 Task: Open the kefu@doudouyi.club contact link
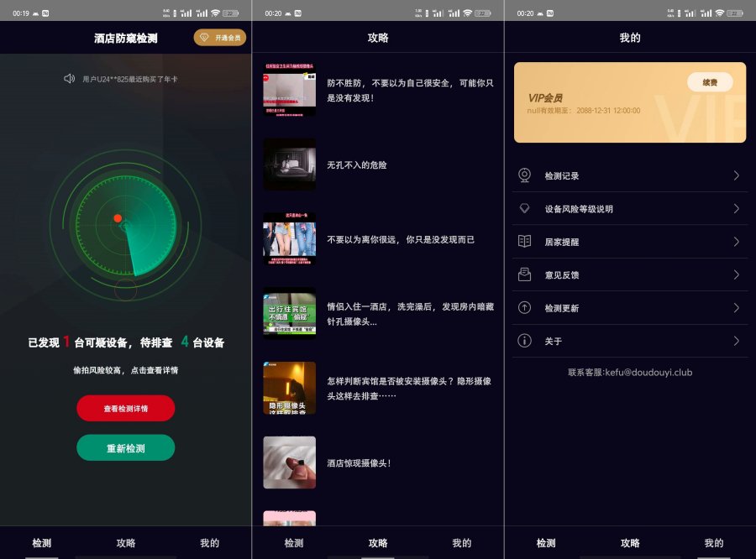(x=630, y=372)
